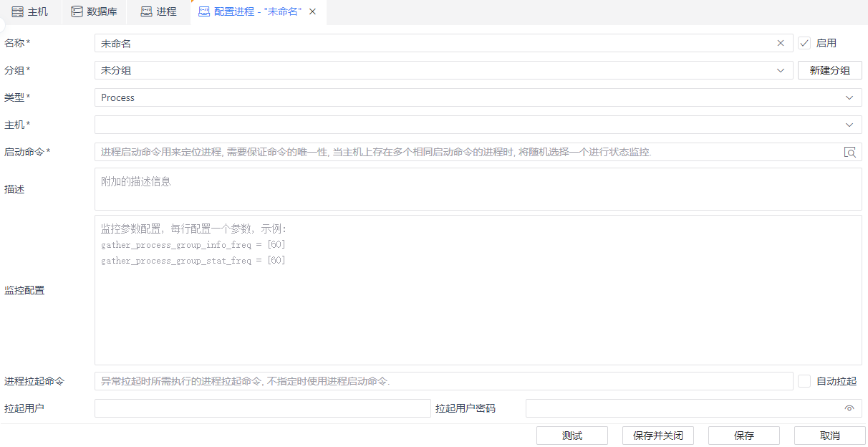Focus the 拉起用户密码 input field
Viewport: 868px width, 447px height.
pos(693,408)
